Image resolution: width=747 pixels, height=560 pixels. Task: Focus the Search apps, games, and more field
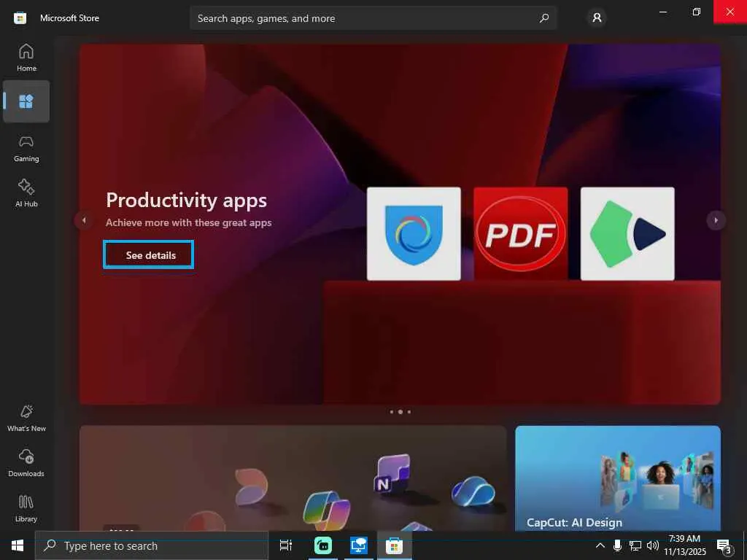[373, 18]
